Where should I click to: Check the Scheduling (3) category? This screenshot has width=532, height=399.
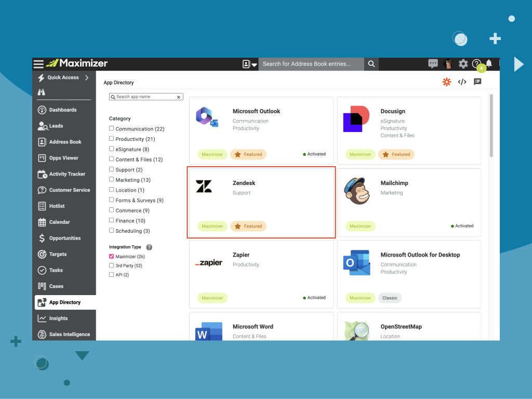tap(111, 230)
